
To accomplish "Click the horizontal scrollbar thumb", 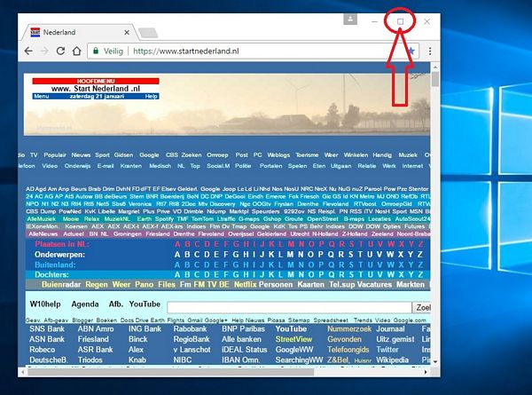I will [x=170, y=372].
